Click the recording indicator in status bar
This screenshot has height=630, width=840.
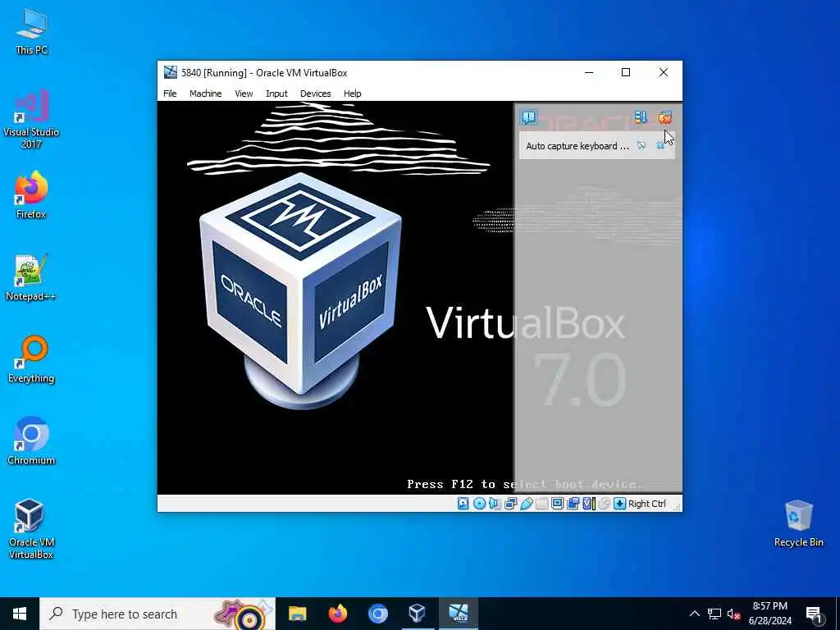573,504
